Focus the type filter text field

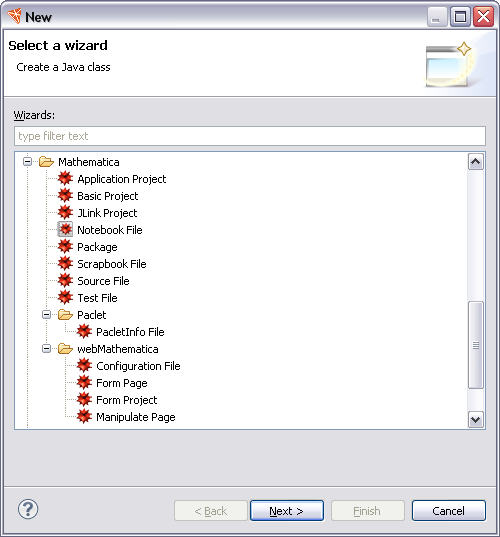pos(250,136)
